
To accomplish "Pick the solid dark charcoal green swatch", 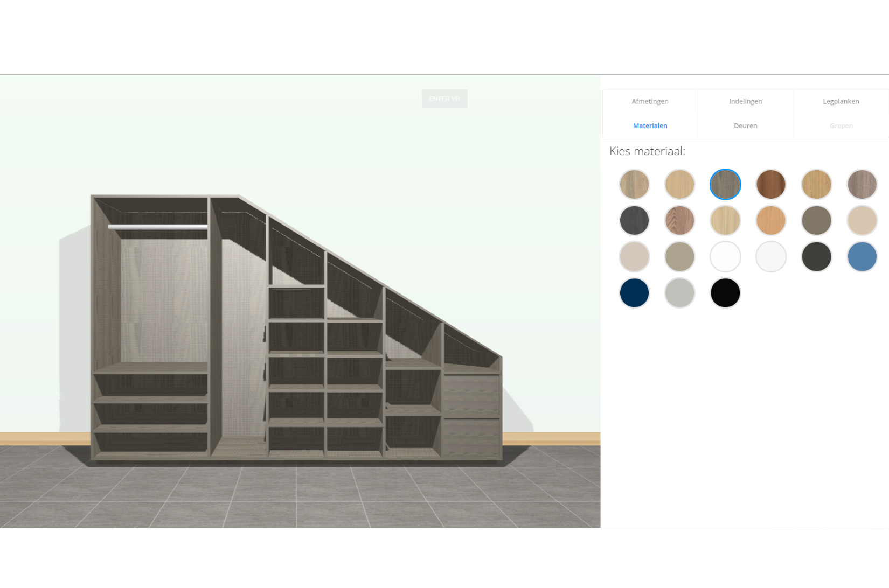I will coord(816,257).
